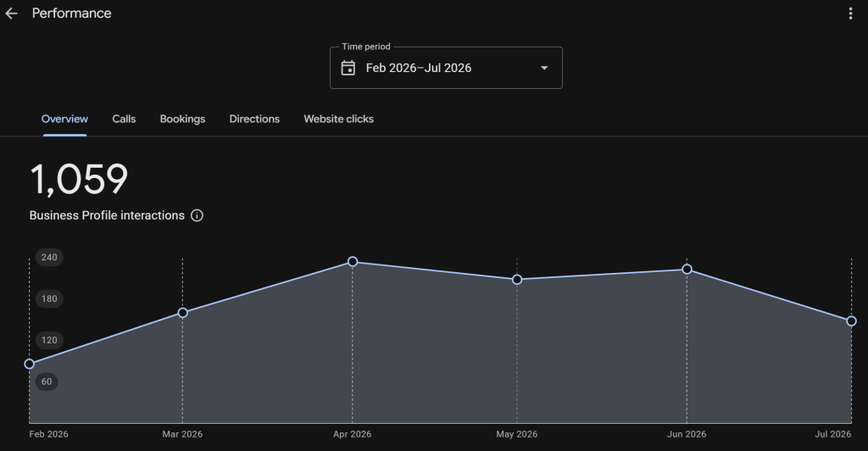Select the Mar 2026 data point on chart

click(183, 313)
